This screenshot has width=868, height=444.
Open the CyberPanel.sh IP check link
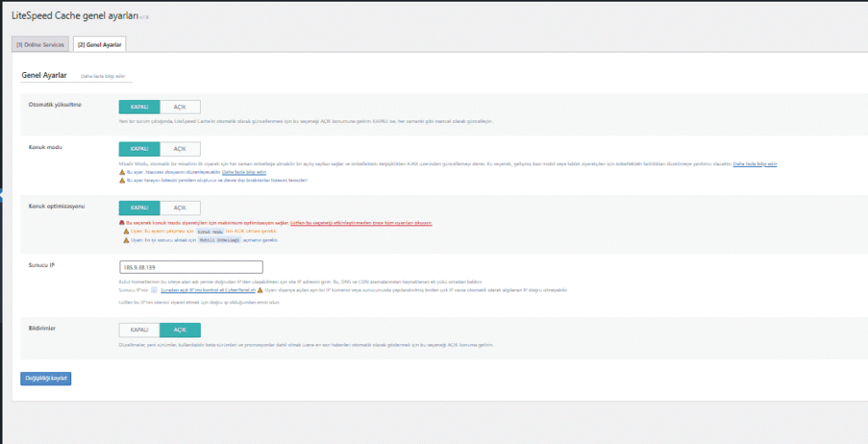208,290
